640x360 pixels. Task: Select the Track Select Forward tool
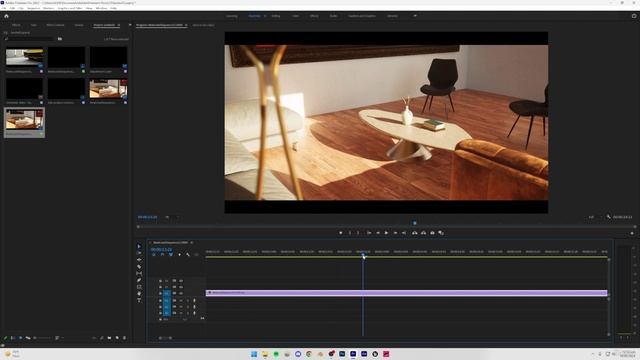(x=139, y=253)
